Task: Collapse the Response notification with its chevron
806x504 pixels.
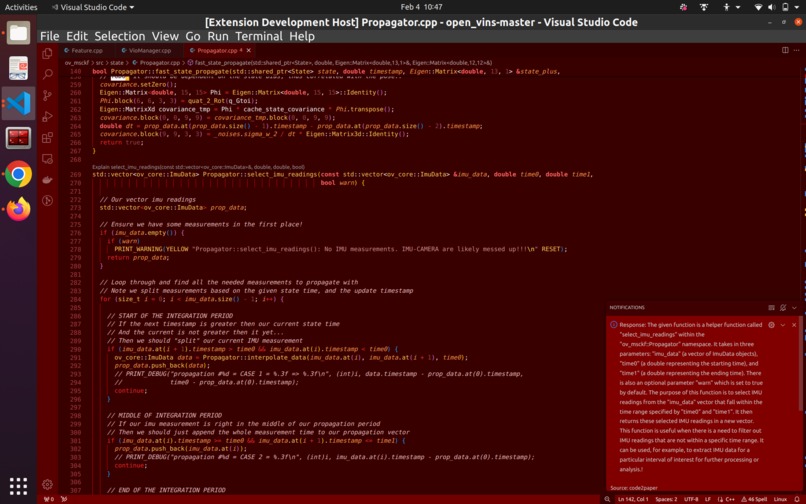Action: [x=783, y=325]
